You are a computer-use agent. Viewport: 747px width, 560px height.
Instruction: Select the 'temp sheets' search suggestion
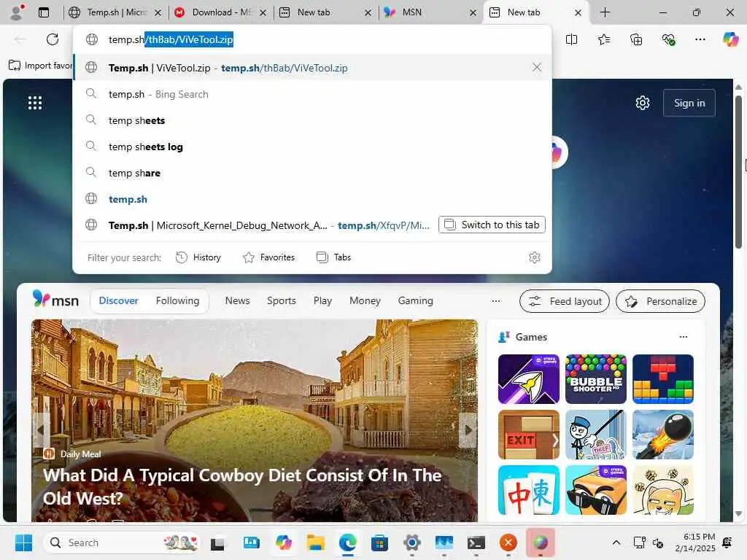[x=312, y=120]
